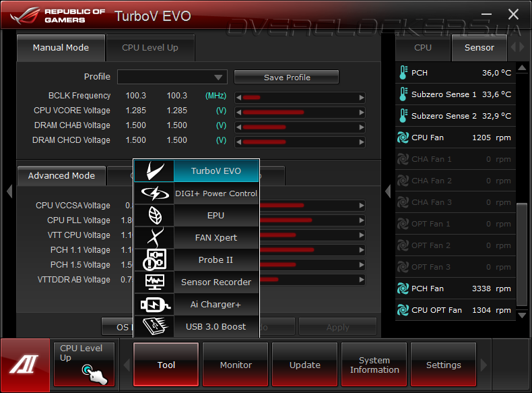Switch to the CPU monitor tab

click(423, 48)
